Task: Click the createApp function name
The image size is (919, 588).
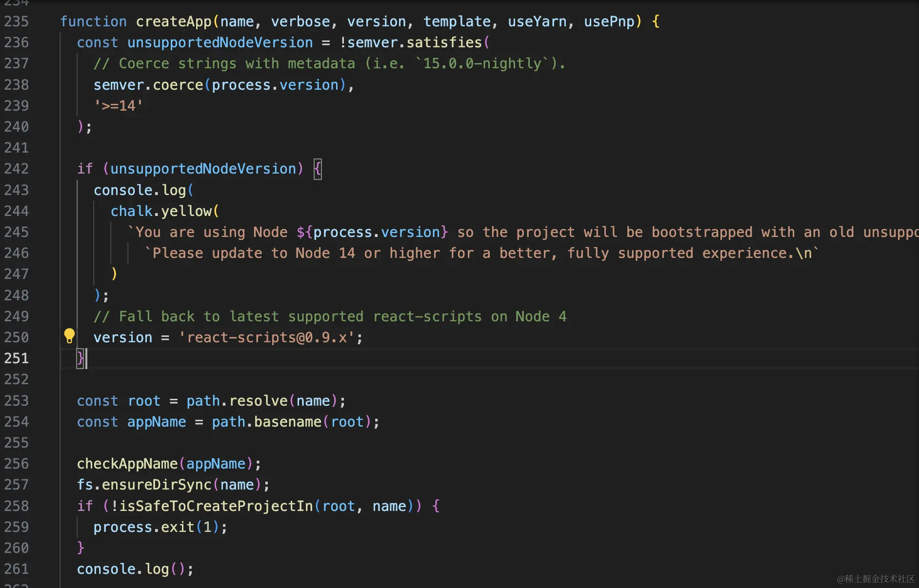Action: pyautogui.click(x=174, y=21)
